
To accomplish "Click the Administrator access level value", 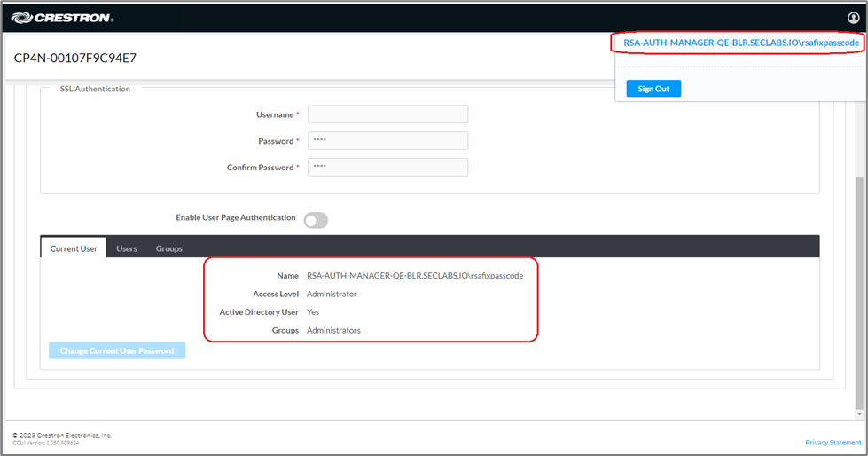I will (332, 294).
